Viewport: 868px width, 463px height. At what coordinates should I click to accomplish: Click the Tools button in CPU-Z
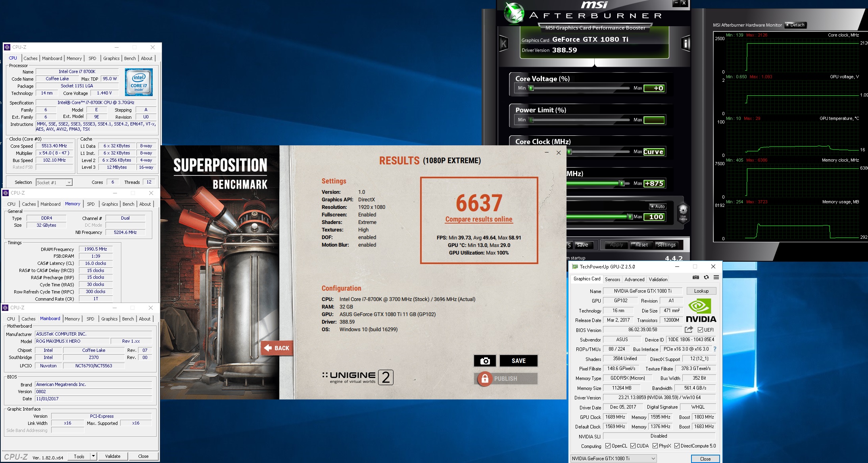tap(79, 456)
